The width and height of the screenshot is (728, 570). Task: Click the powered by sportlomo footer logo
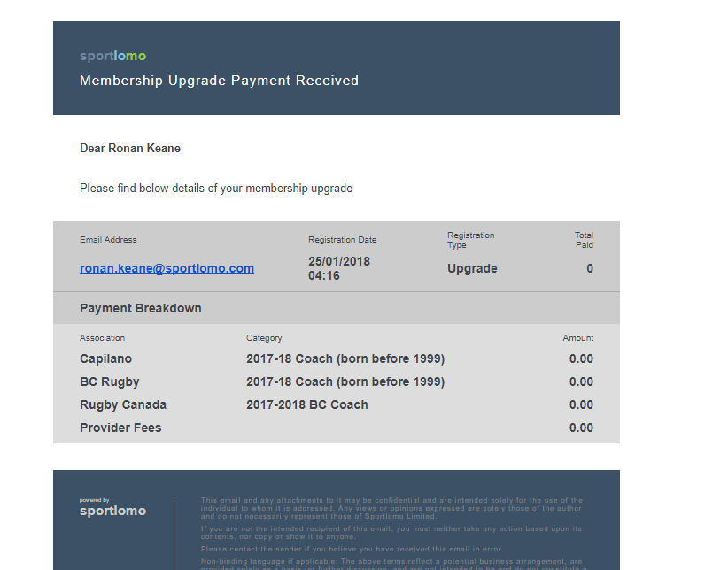pos(112,508)
